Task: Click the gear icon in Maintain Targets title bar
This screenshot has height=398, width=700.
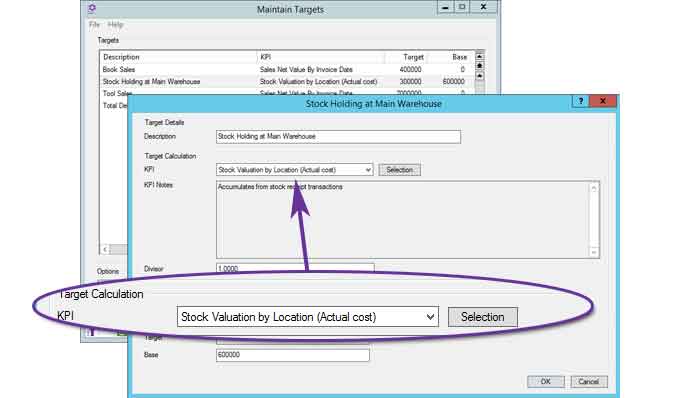Action: click(92, 8)
